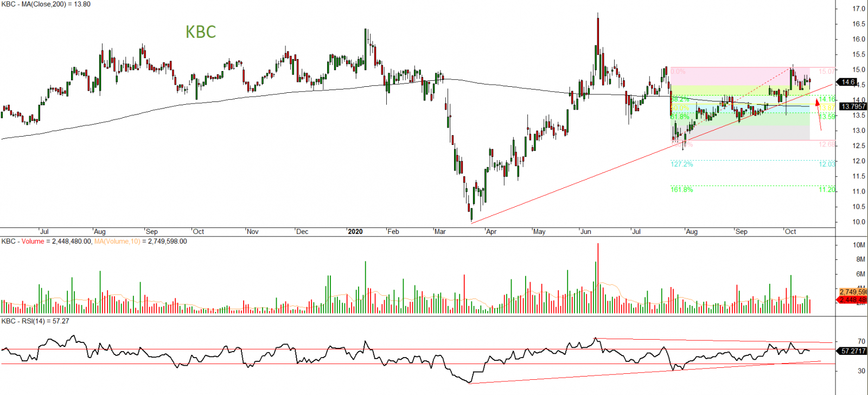Click the RSI axis label '30'

[x=861, y=371]
